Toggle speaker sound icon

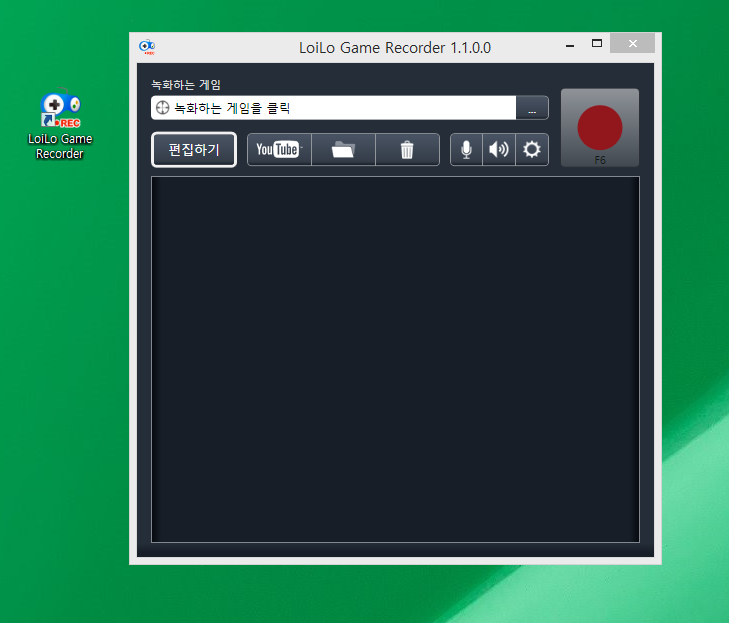499,149
